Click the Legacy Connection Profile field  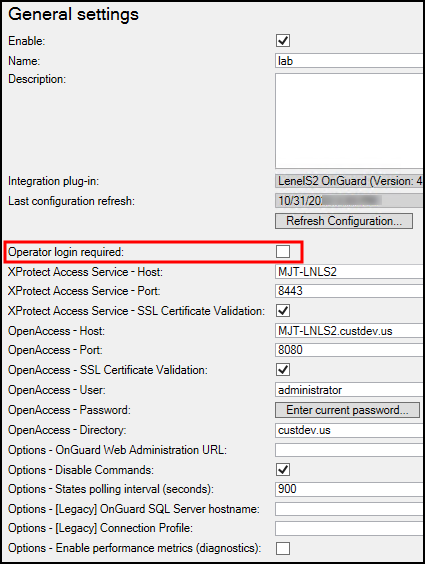coord(349,528)
